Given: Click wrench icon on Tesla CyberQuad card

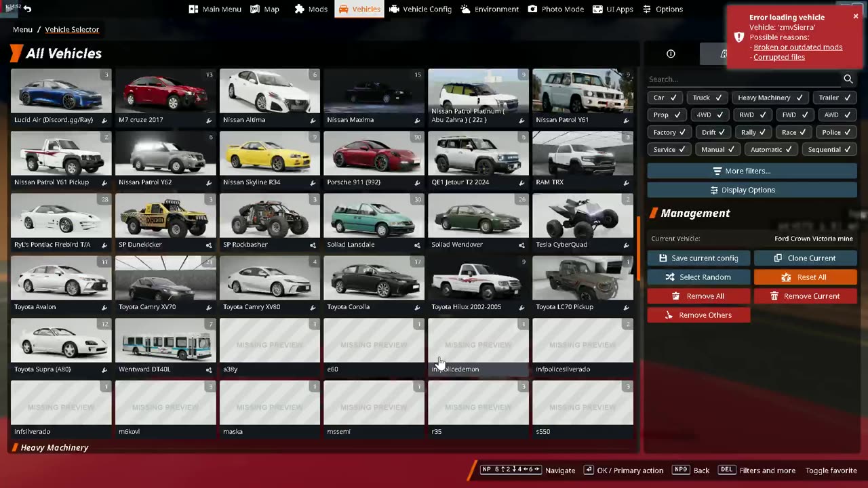Looking at the screenshot, I should (626, 245).
